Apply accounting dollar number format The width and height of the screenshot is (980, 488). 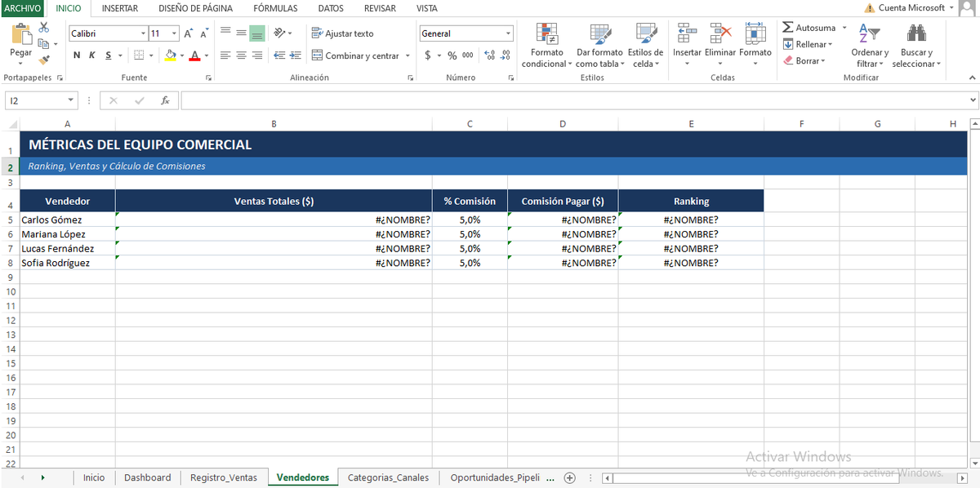pyautogui.click(x=428, y=55)
